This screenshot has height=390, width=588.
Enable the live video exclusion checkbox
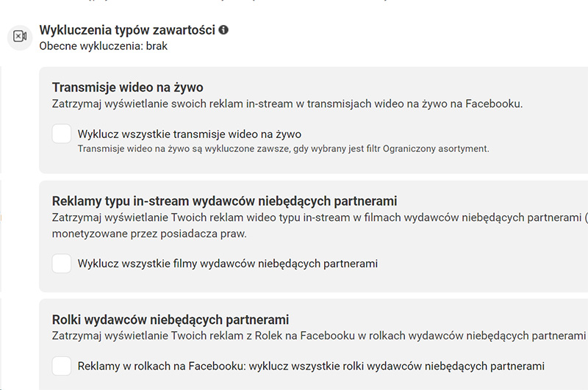point(62,134)
